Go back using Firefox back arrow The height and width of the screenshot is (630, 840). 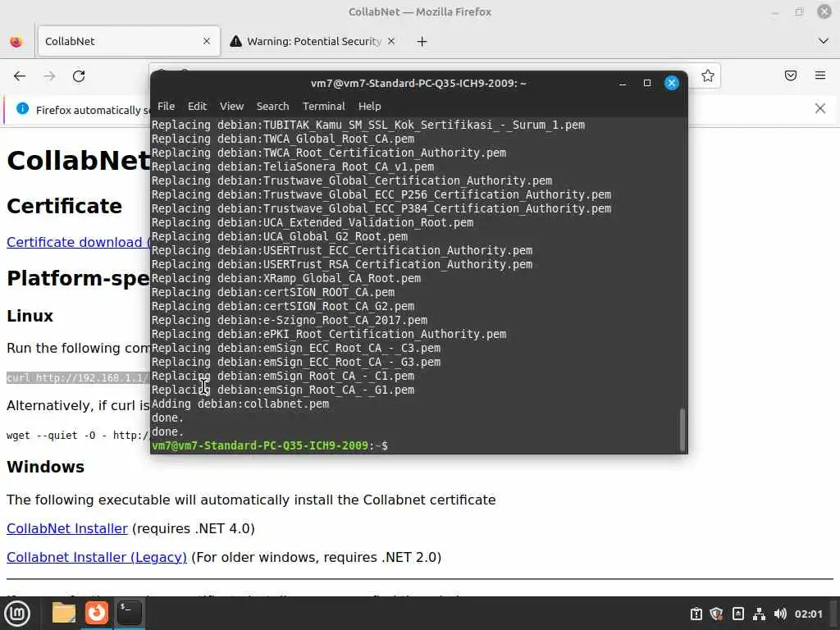tap(20, 76)
